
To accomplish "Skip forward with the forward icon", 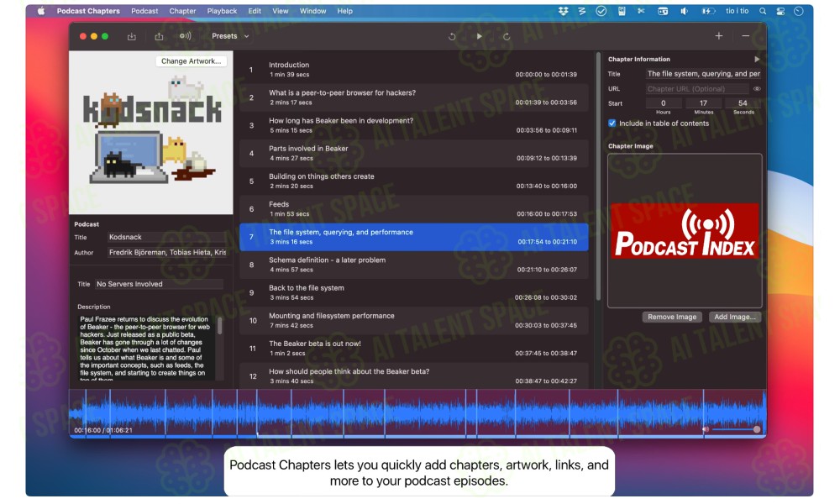I will (x=507, y=36).
